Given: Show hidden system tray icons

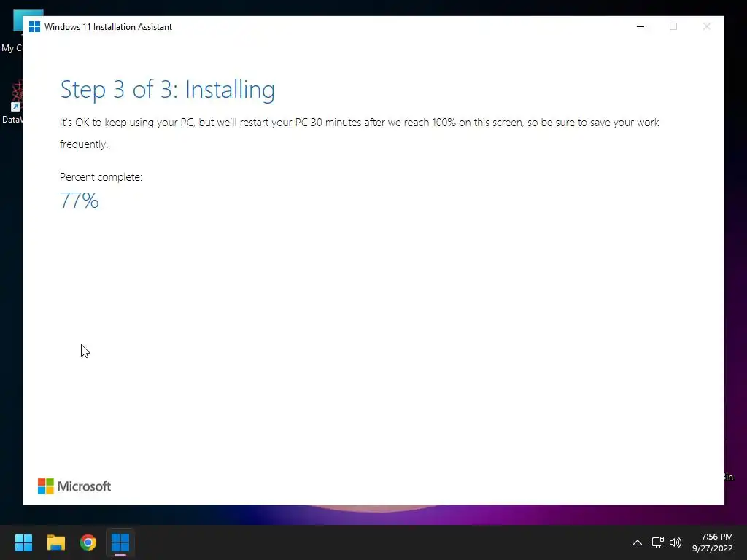Looking at the screenshot, I should point(637,542).
